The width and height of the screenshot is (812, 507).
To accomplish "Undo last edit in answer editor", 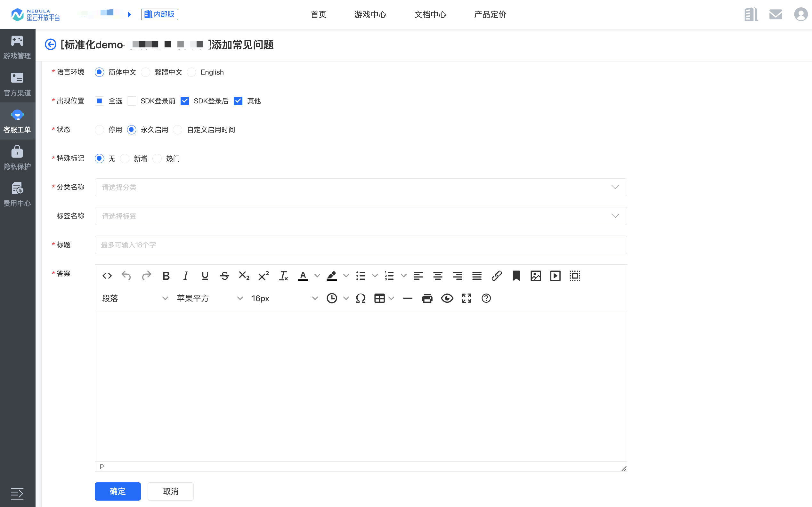I will tap(126, 276).
